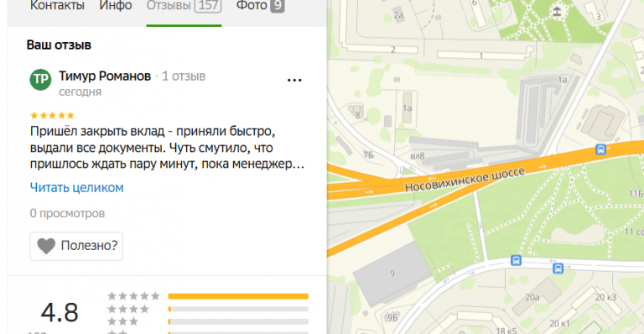This screenshot has height=334, width=644.
Task: Click the 'сегодня' review date
Action: click(x=80, y=92)
